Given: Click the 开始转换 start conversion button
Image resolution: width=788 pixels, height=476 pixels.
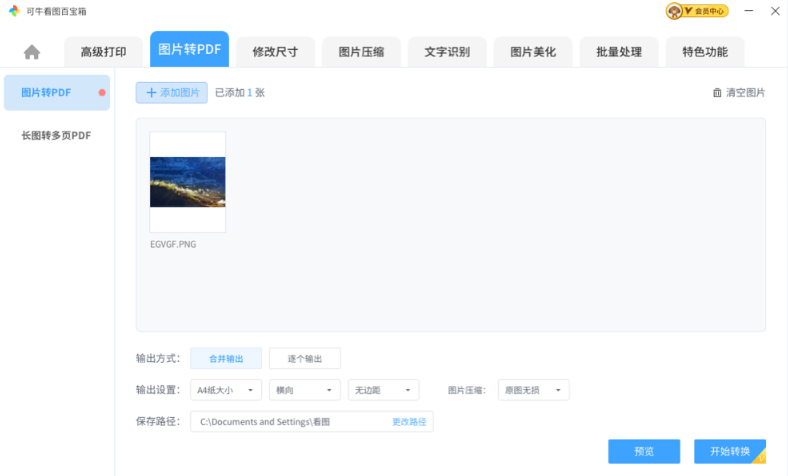Looking at the screenshot, I should 730,452.
